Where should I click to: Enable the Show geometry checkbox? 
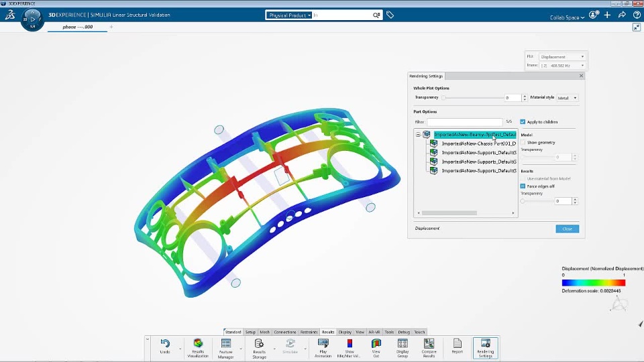[x=523, y=142]
